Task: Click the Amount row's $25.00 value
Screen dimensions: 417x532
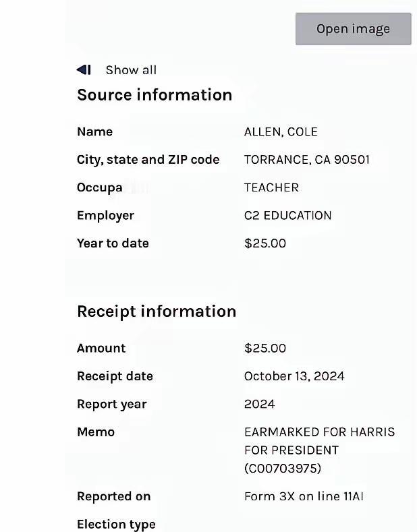Action: 265,349
